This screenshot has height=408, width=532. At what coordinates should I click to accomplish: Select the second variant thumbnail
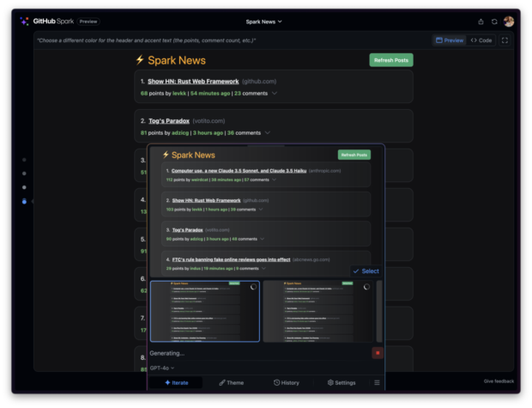pos(317,311)
